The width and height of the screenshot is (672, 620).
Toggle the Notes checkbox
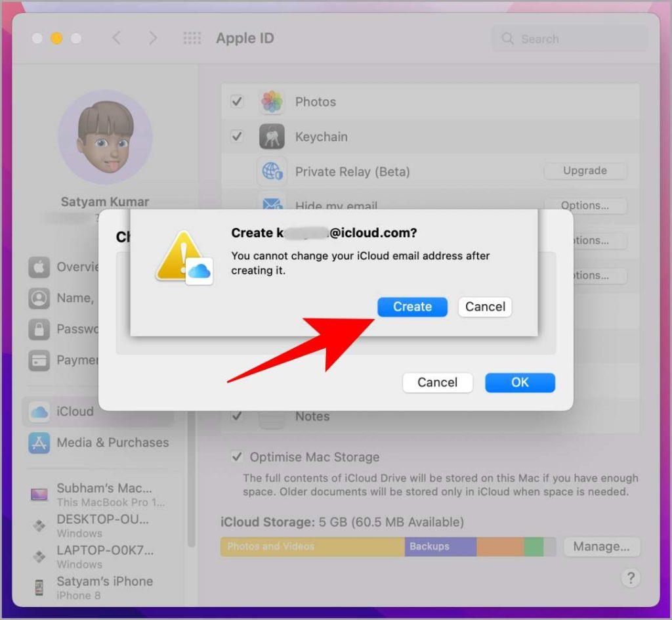[x=237, y=416]
